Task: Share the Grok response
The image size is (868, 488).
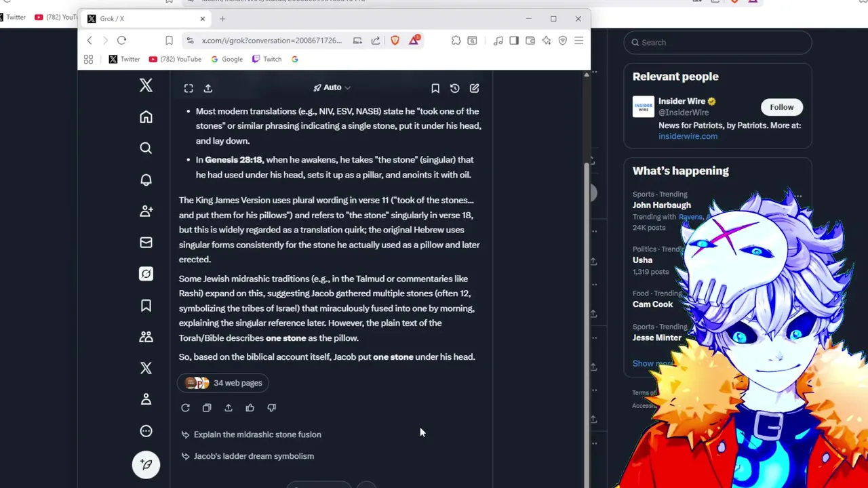Action: tap(229, 408)
